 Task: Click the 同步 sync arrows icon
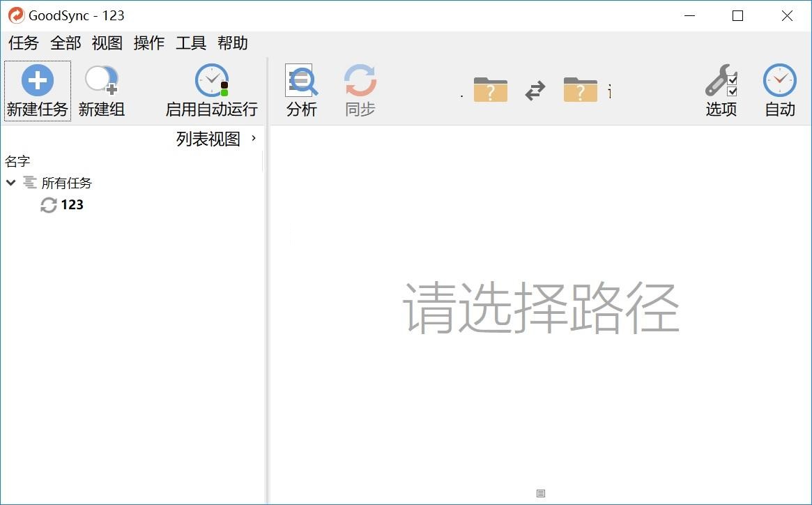pos(360,80)
